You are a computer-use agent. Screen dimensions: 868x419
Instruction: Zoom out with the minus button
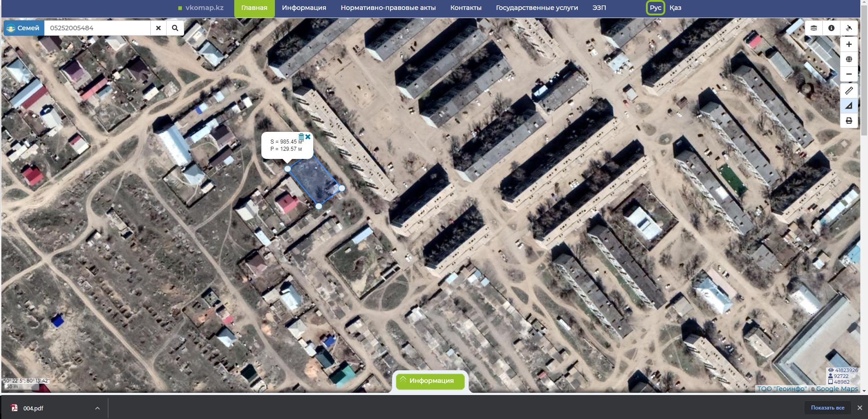click(849, 74)
